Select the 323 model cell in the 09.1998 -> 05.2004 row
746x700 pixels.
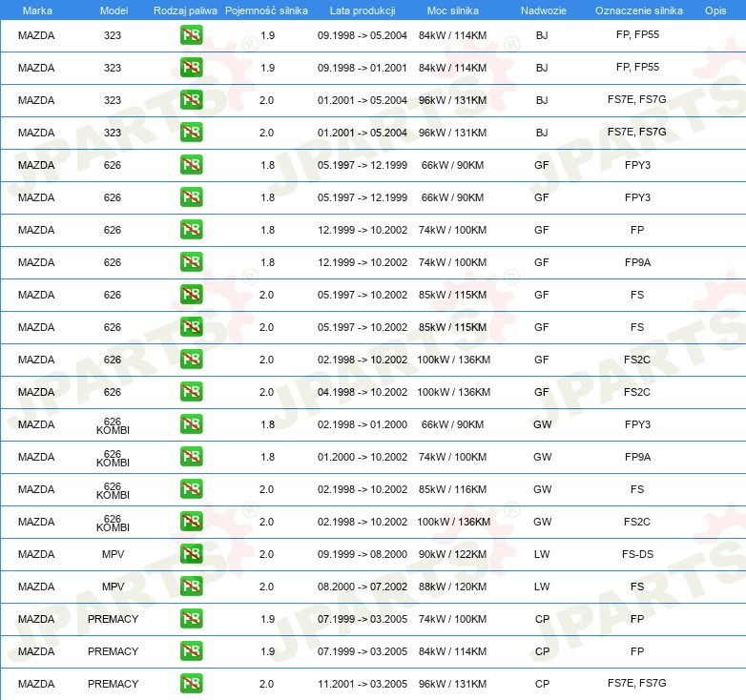(113, 35)
